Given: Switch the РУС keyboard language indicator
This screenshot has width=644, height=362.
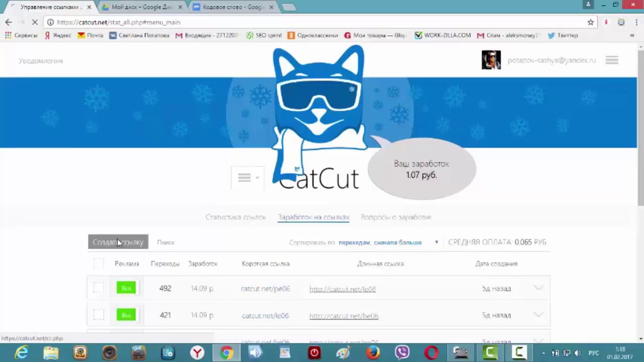Looking at the screenshot, I should (594, 353).
